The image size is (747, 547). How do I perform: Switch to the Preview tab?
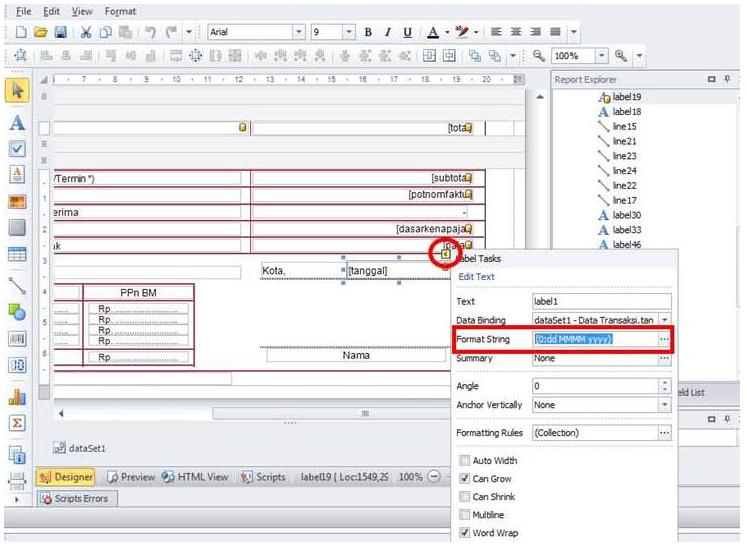[131, 476]
